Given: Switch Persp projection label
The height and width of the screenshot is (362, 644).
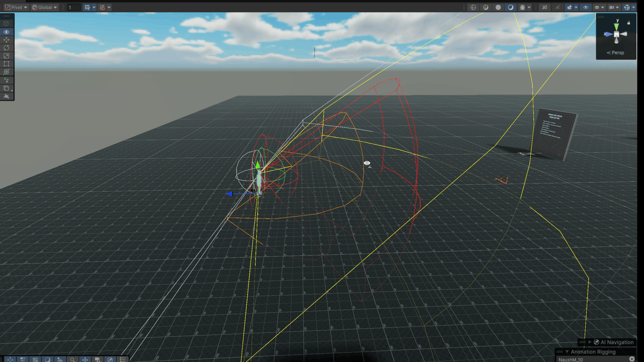Looking at the screenshot, I should tap(615, 53).
